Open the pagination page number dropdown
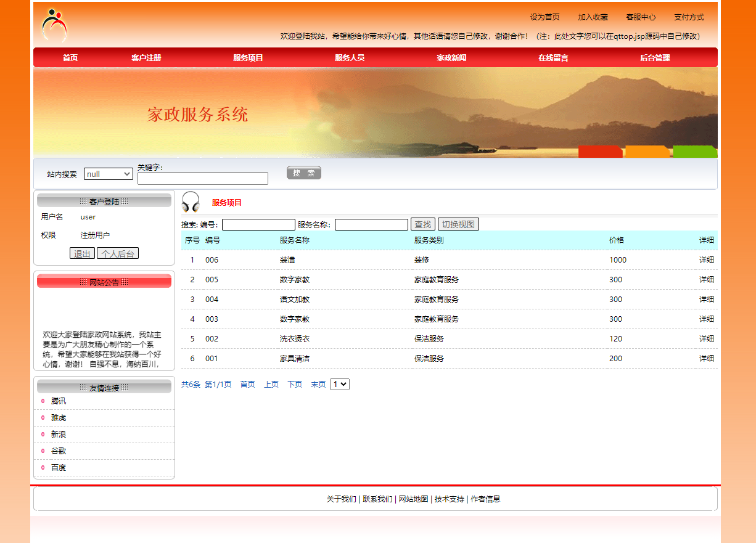 [339, 384]
